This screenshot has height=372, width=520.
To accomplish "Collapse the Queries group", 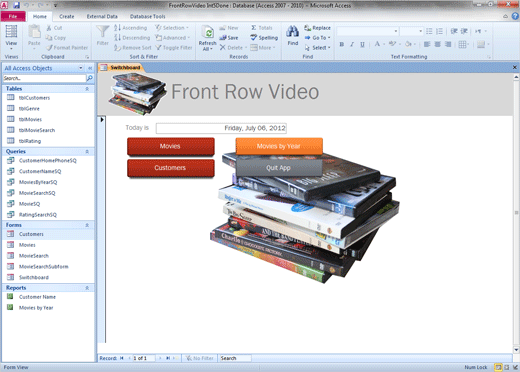I will (x=87, y=152).
